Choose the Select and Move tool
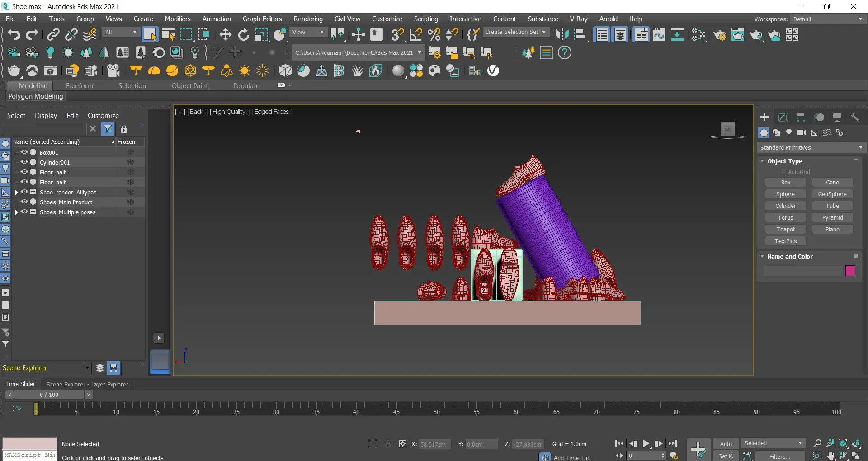Viewport: 868px width, 461px height. coord(225,34)
